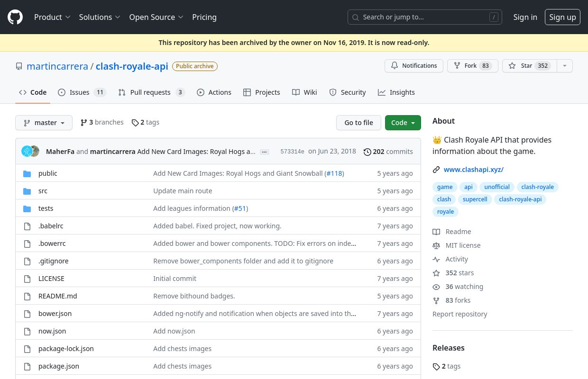This screenshot has width=588, height=379.
Task: Expand the Product menu
Action: click(52, 17)
